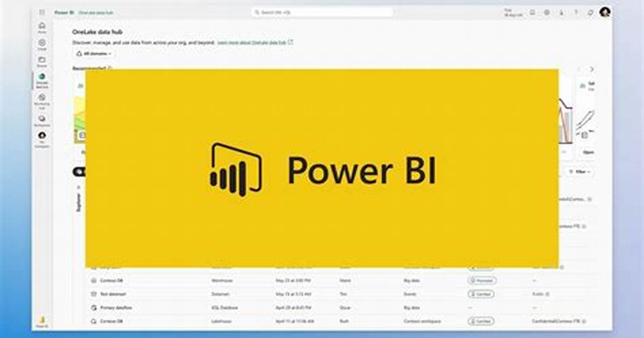Click the "Lakehouse" type cell
The height and width of the screenshot is (338, 644).
tap(221, 321)
